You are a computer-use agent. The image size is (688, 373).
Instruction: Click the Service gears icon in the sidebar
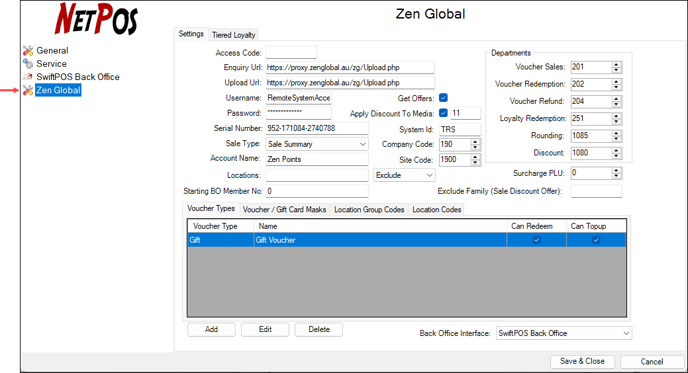pyautogui.click(x=28, y=64)
